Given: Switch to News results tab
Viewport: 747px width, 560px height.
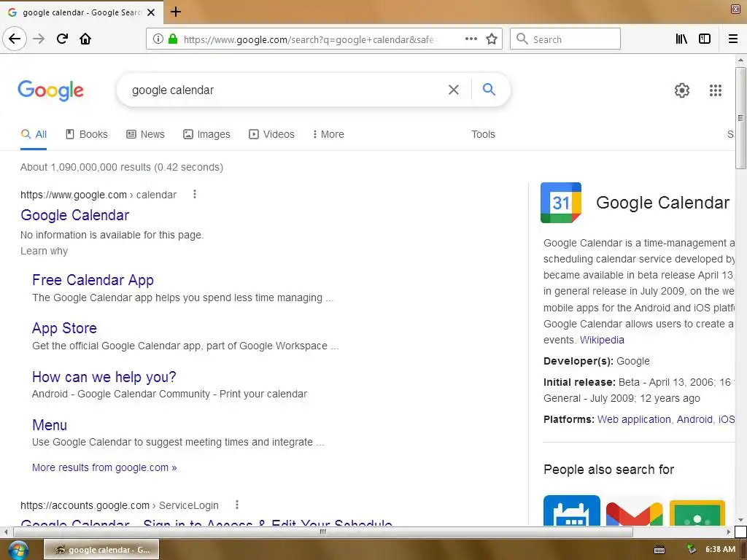Looking at the screenshot, I should coord(145,134).
